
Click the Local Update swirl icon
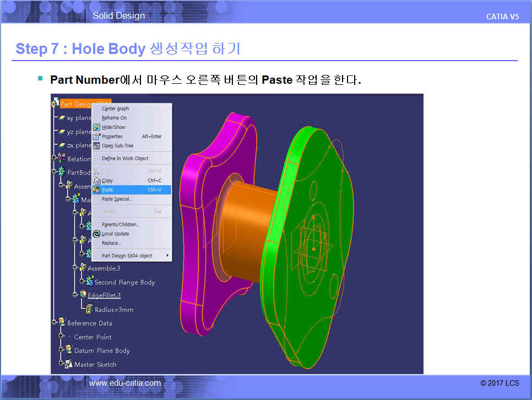coord(96,234)
